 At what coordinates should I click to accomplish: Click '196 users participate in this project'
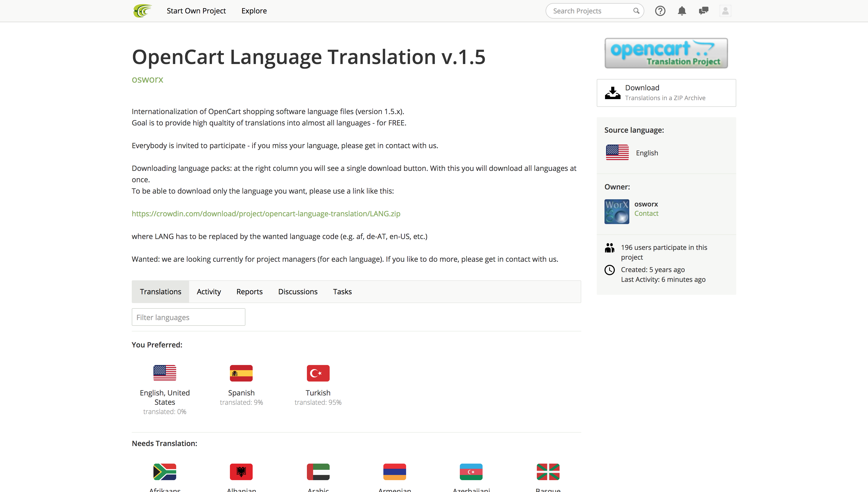pos(664,252)
